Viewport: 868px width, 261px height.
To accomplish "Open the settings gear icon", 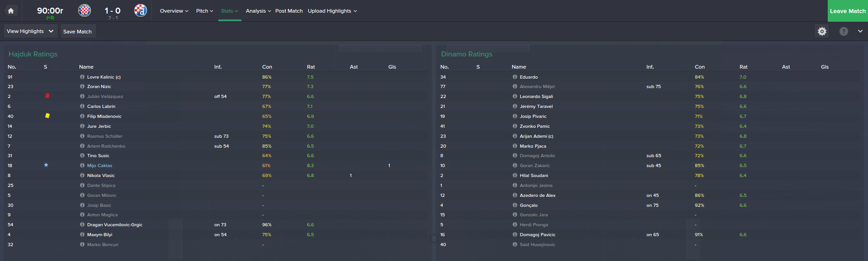I will tap(822, 31).
